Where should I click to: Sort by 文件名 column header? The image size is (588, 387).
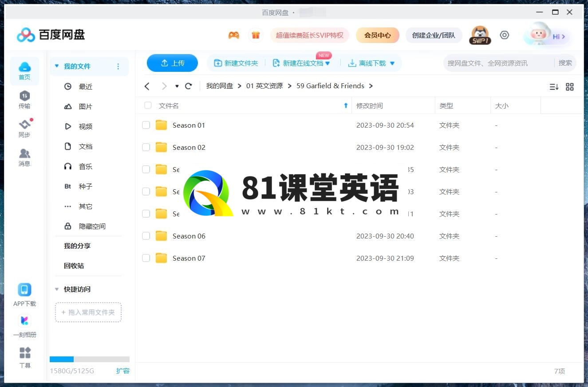pyautogui.click(x=169, y=106)
